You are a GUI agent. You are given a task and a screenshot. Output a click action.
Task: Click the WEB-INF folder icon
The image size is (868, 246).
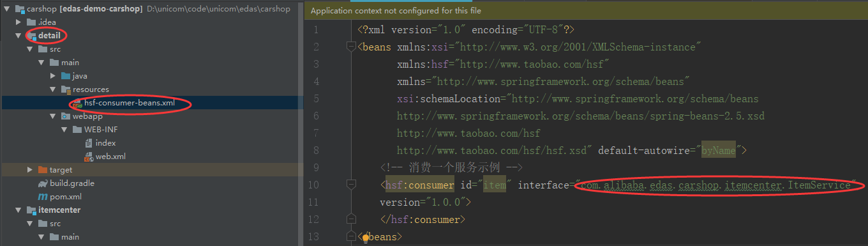pos(77,130)
